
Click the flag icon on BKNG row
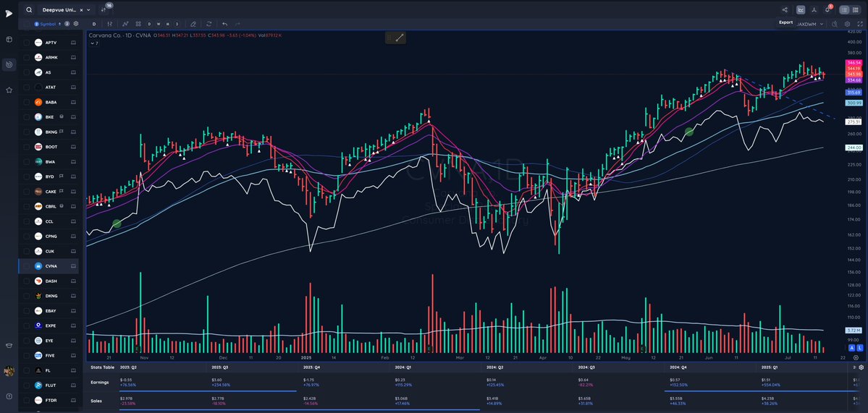tap(61, 132)
